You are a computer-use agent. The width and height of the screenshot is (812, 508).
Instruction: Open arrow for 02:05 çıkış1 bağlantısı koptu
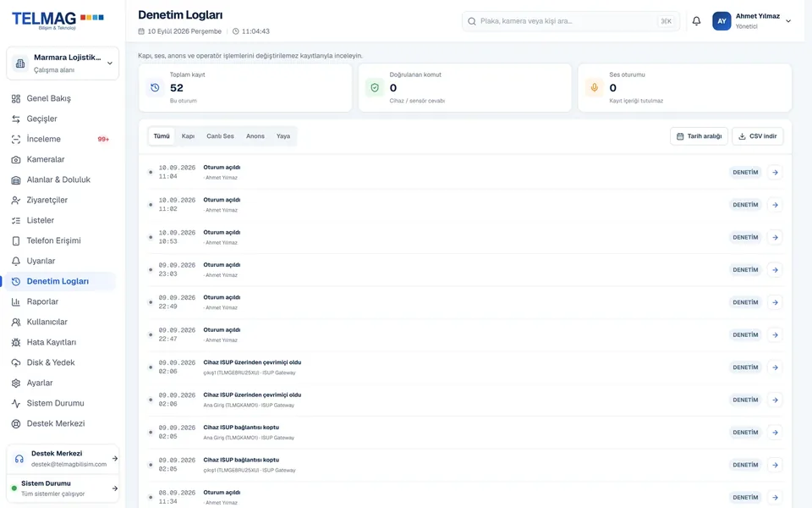(x=775, y=465)
